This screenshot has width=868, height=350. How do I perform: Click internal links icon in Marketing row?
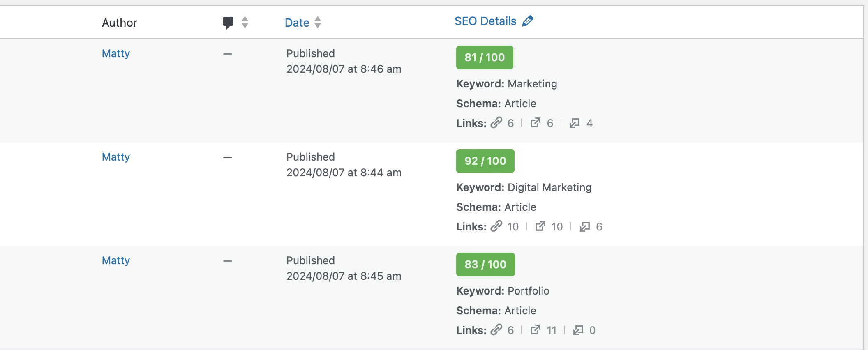click(x=496, y=123)
